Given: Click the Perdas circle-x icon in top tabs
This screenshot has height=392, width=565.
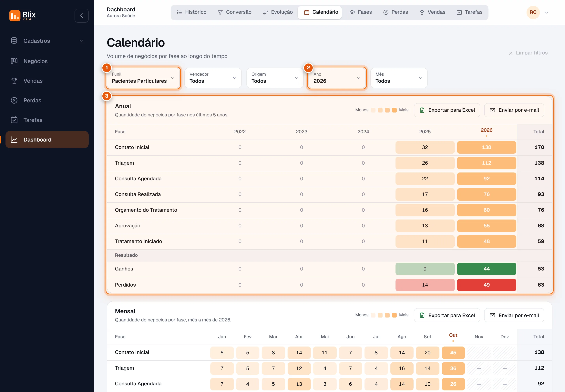Looking at the screenshot, I should pyautogui.click(x=386, y=12).
